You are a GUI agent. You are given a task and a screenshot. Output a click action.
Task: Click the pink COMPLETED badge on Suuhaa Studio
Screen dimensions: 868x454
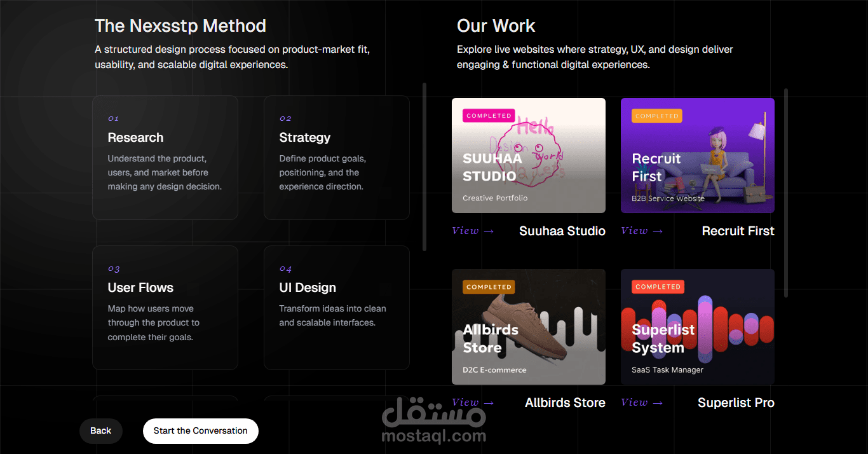489,116
